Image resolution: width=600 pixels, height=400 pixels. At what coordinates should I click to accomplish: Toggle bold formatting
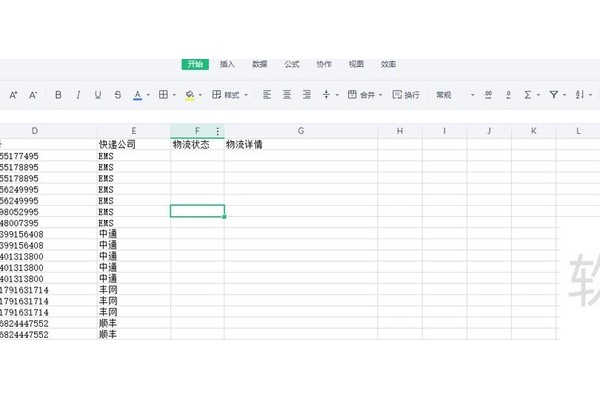coord(58,95)
